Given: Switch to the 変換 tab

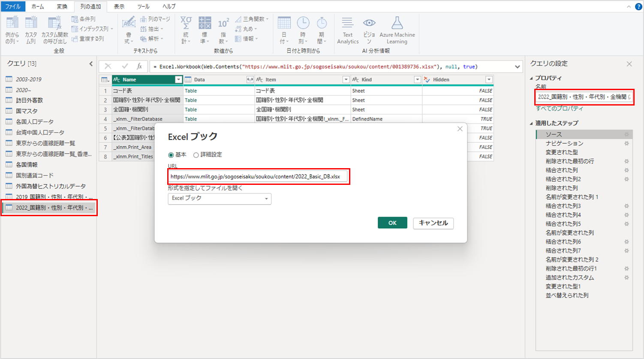Looking at the screenshot, I should pos(62,6).
